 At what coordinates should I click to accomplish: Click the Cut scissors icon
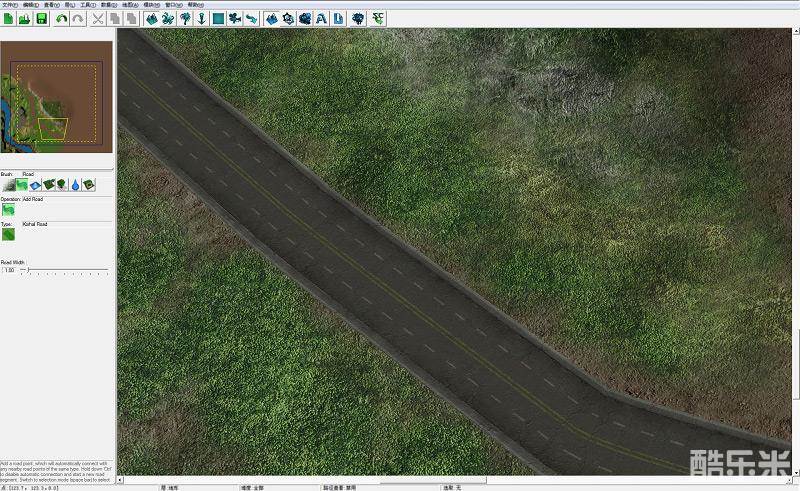point(98,18)
